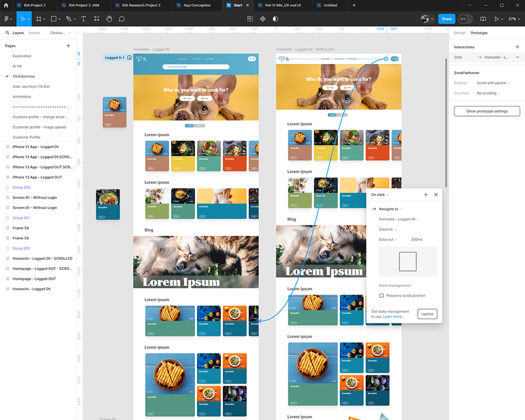
Task: Select the Frame 58 layer
Action: (21, 228)
